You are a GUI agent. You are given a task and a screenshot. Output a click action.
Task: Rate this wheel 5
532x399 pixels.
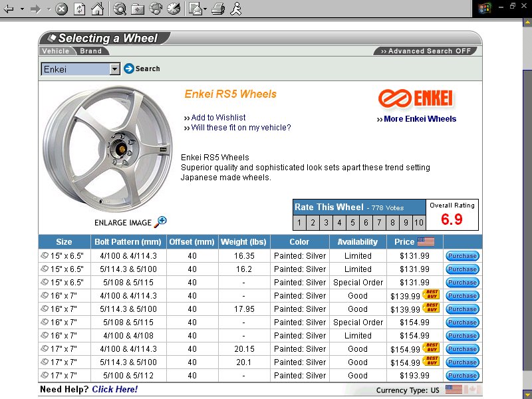(352, 223)
